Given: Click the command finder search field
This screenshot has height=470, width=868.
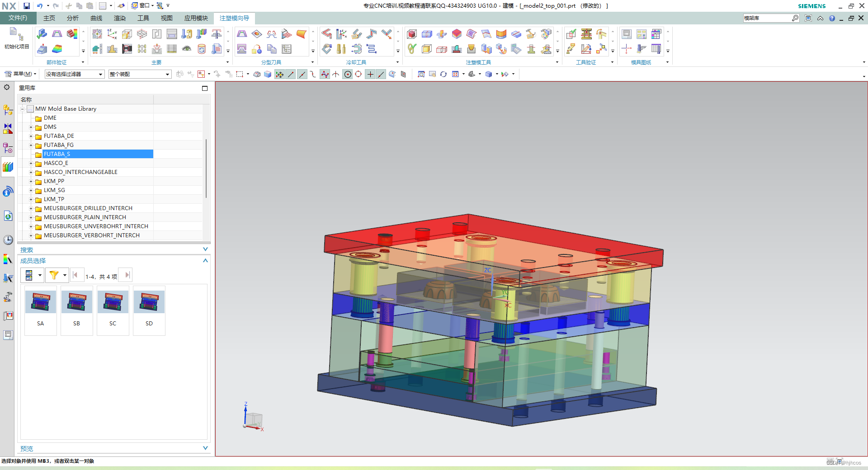Looking at the screenshot, I should click(x=768, y=18).
